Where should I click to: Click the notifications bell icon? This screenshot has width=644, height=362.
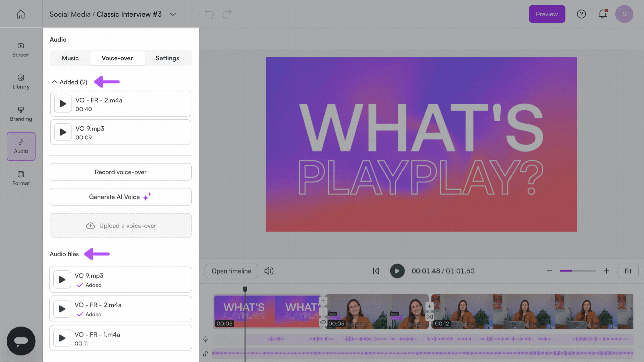tap(603, 14)
